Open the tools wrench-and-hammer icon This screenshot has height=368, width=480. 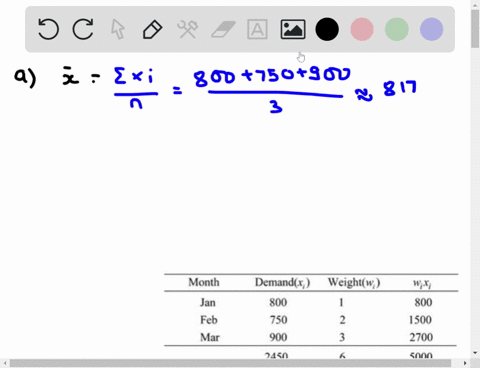click(x=187, y=29)
